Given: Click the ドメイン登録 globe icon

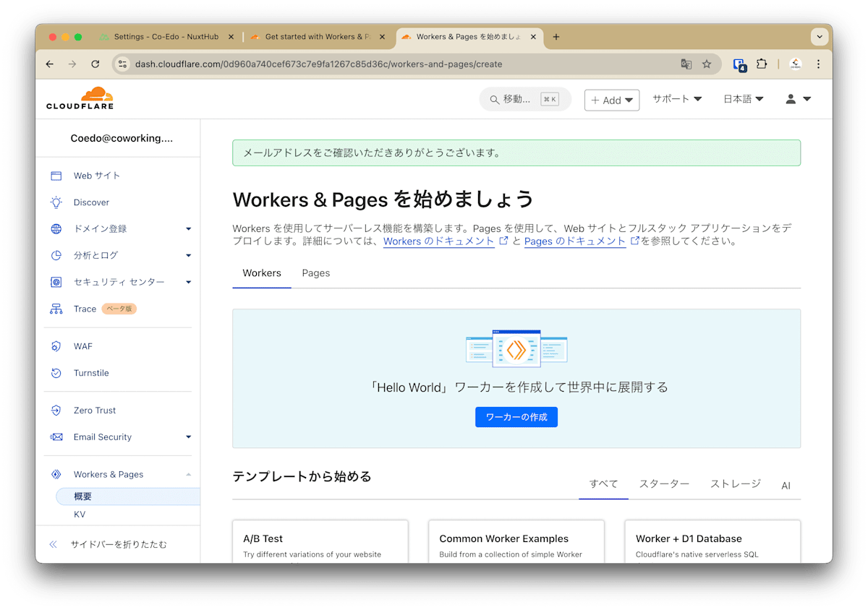Looking at the screenshot, I should pyautogui.click(x=56, y=229).
